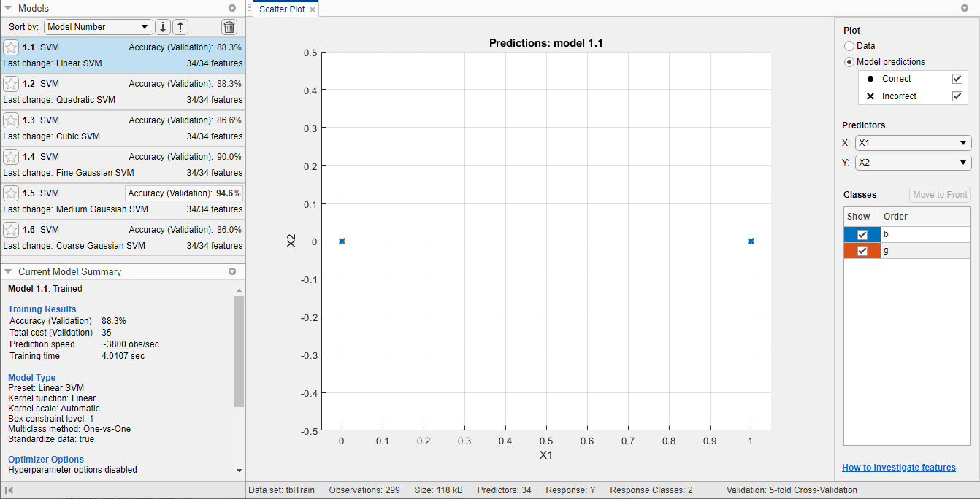Sort the model list in descending order

click(x=162, y=26)
